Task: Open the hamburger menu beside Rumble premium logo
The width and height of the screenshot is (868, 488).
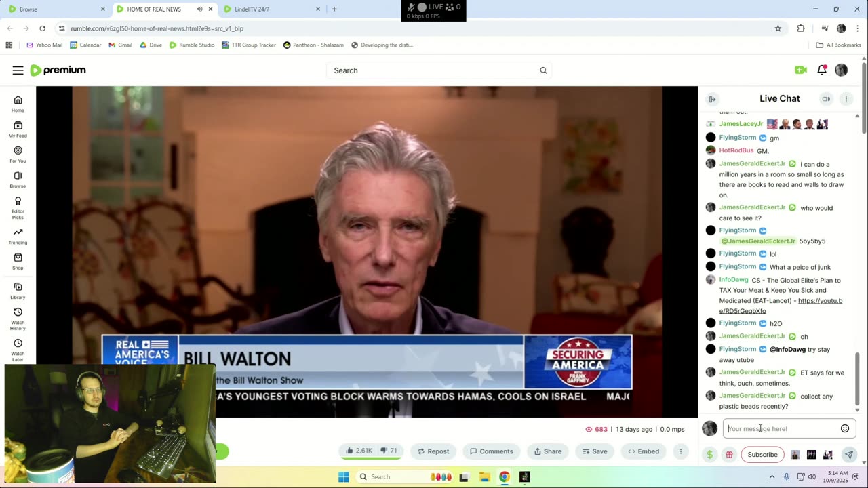Action: [18, 70]
